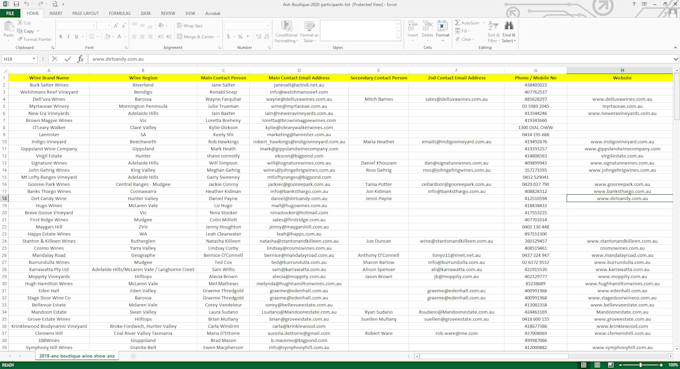Viewport: 680px width, 369px height.
Task: Select the Wine Brand Name header cell
Action: click(x=49, y=78)
